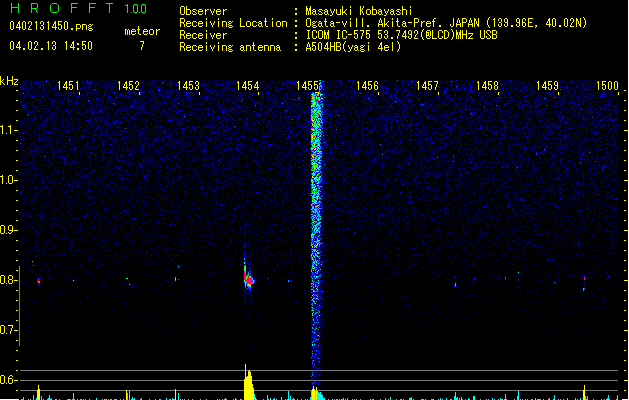Click the meteor label in header

tap(142, 31)
